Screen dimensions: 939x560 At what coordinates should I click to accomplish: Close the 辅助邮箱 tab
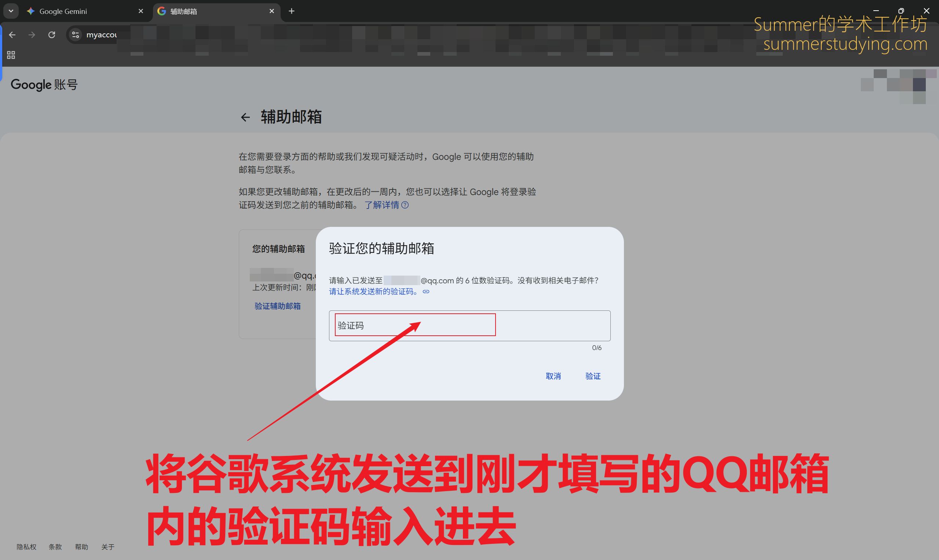coord(271,11)
